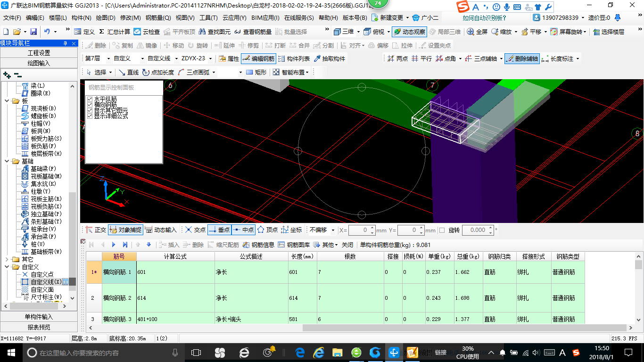644x362 pixels.
Task: Click the X coordinate input field
Action: click(x=362, y=230)
